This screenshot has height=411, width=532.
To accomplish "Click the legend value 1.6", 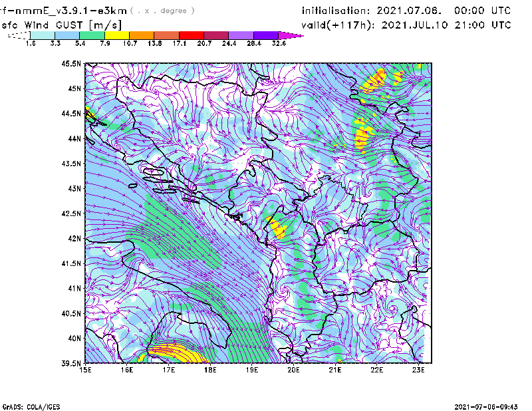I will [31, 43].
